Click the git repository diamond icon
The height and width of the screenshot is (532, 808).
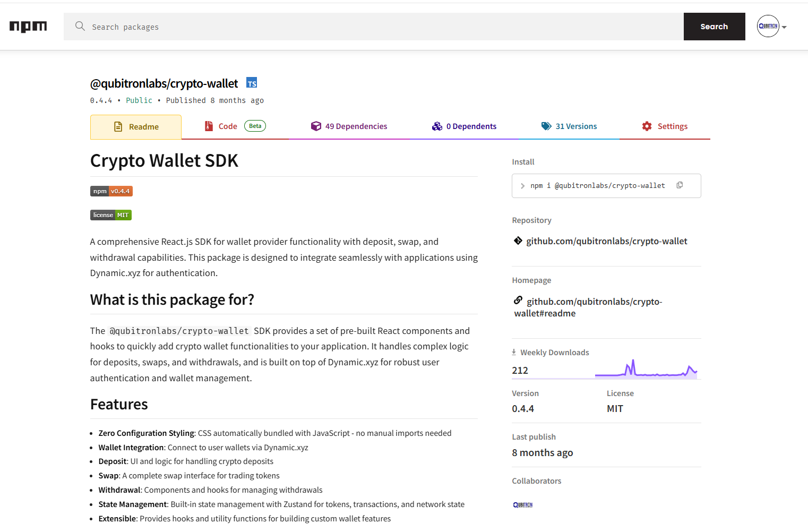point(518,241)
